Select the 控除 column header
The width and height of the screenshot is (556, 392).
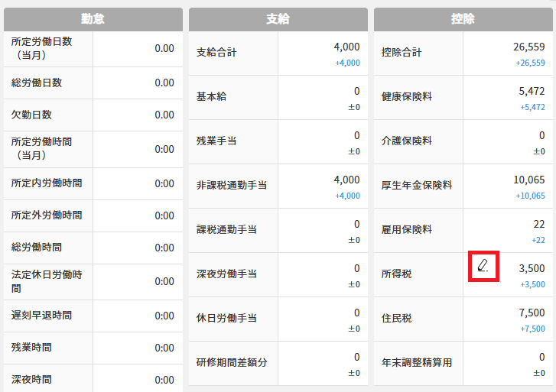(463, 19)
